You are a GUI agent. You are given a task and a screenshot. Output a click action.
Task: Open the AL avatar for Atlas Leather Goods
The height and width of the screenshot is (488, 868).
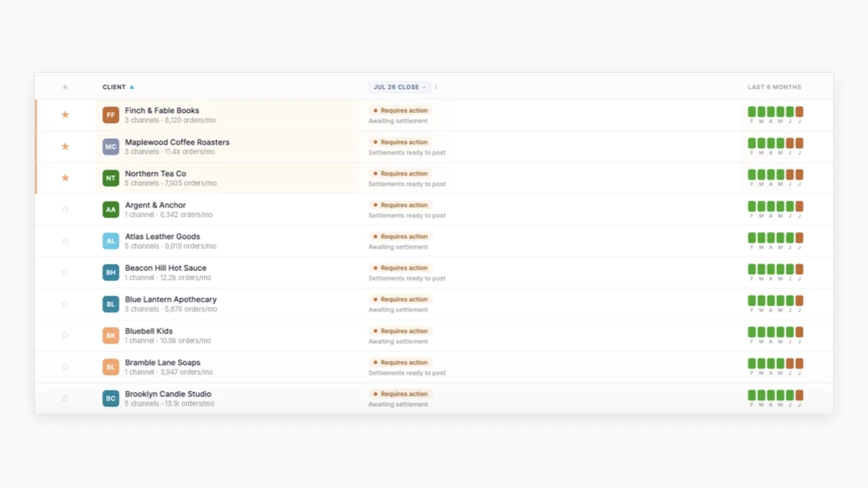(x=111, y=241)
